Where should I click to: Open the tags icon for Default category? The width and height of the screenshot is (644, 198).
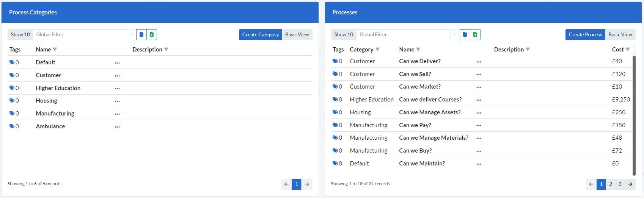(x=12, y=62)
